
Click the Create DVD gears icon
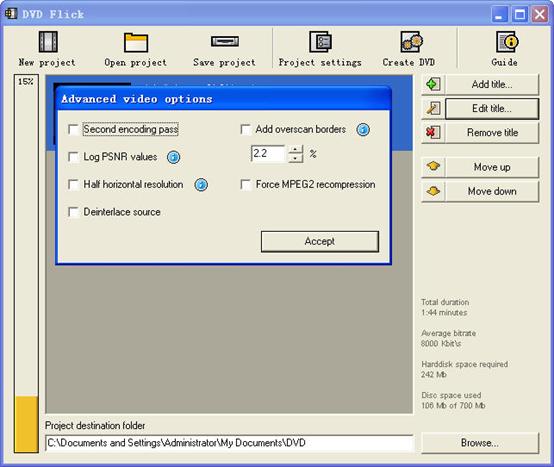411,42
